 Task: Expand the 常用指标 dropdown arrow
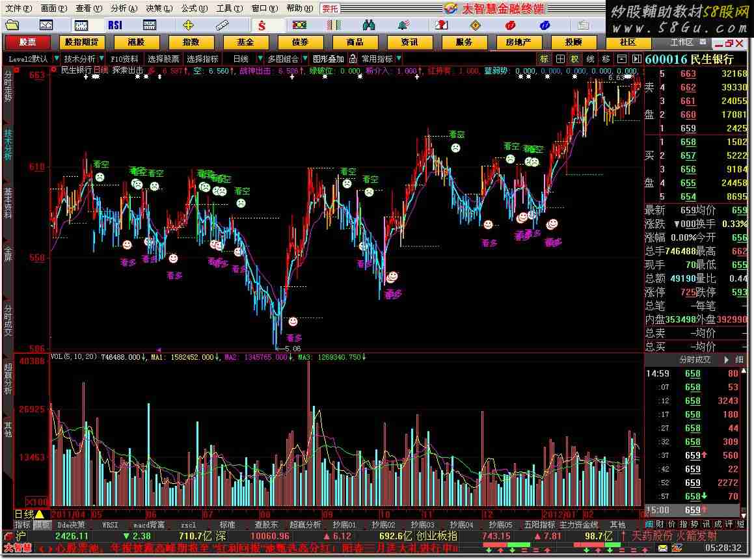[x=399, y=59]
